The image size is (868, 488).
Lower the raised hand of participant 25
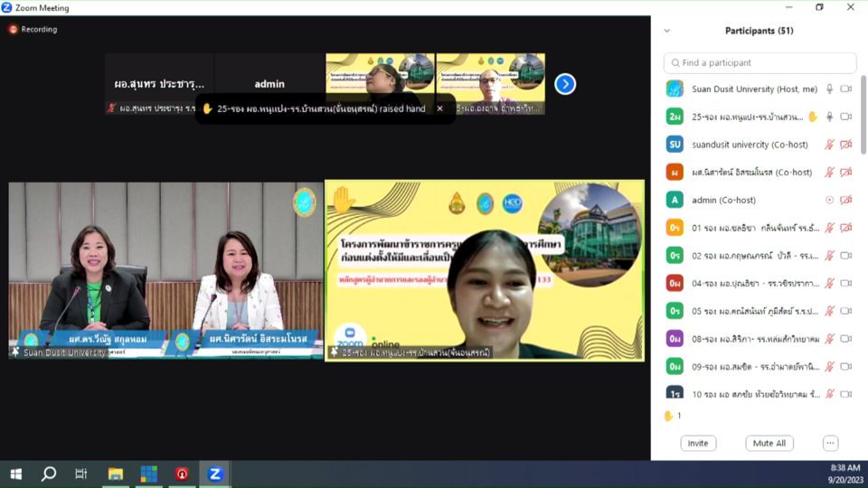(x=812, y=117)
